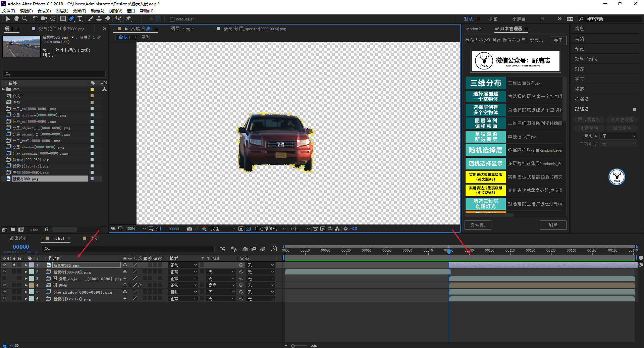Open the graph editor in timeline
The width and height of the screenshot is (644, 348).
click(x=274, y=249)
